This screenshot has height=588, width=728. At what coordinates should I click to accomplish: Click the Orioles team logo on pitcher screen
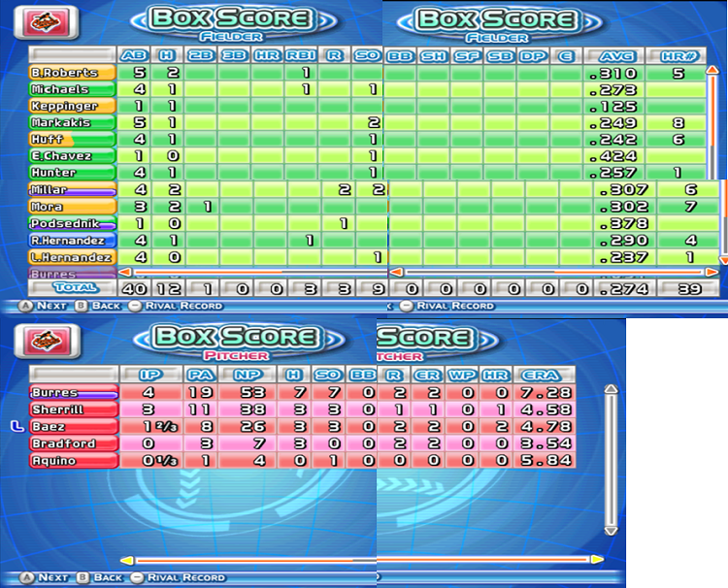pos(47,342)
